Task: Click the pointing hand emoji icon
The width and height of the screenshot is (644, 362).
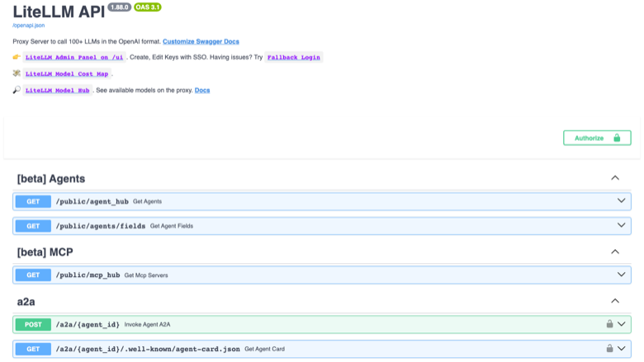Action: tap(17, 57)
